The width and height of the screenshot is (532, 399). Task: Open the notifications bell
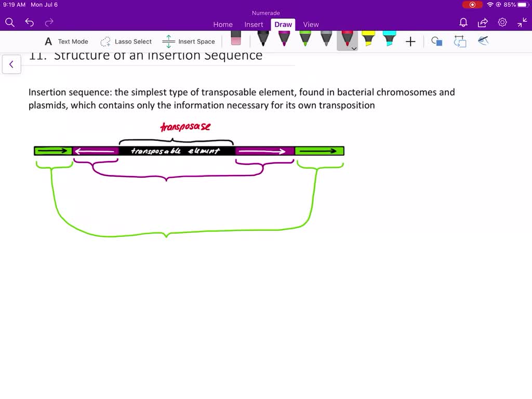[x=463, y=23]
